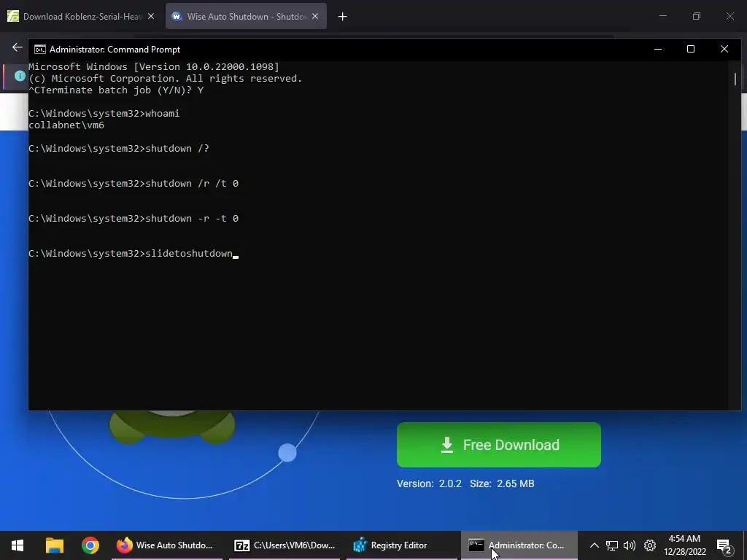Image resolution: width=747 pixels, height=560 pixels.
Task: Click the 'Version: 2.0.2' text
Action: [x=429, y=483]
